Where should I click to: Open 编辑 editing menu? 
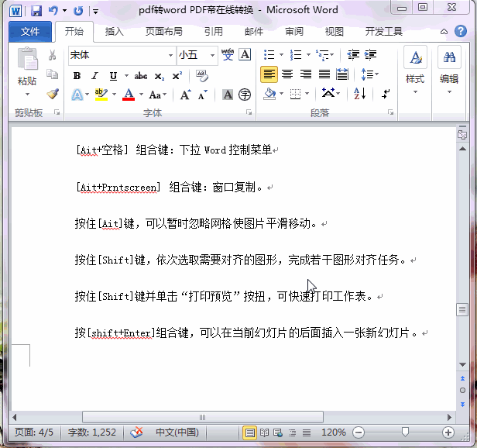coord(449,71)
